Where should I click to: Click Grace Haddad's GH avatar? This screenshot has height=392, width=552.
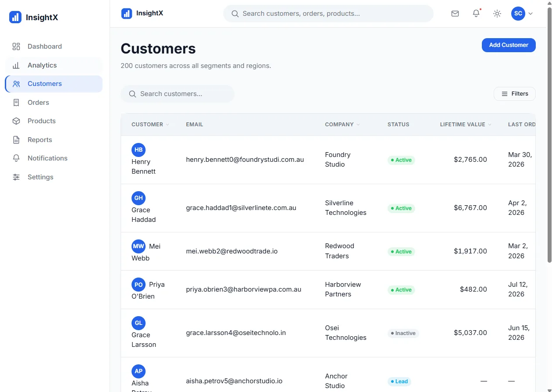coord(139,198)
